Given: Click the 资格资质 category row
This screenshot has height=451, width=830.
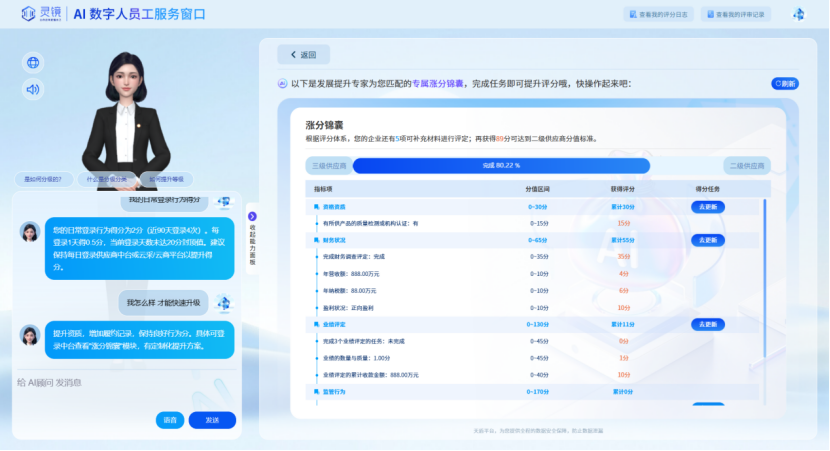Looking at the screenshot, I should tap(532, 207).
